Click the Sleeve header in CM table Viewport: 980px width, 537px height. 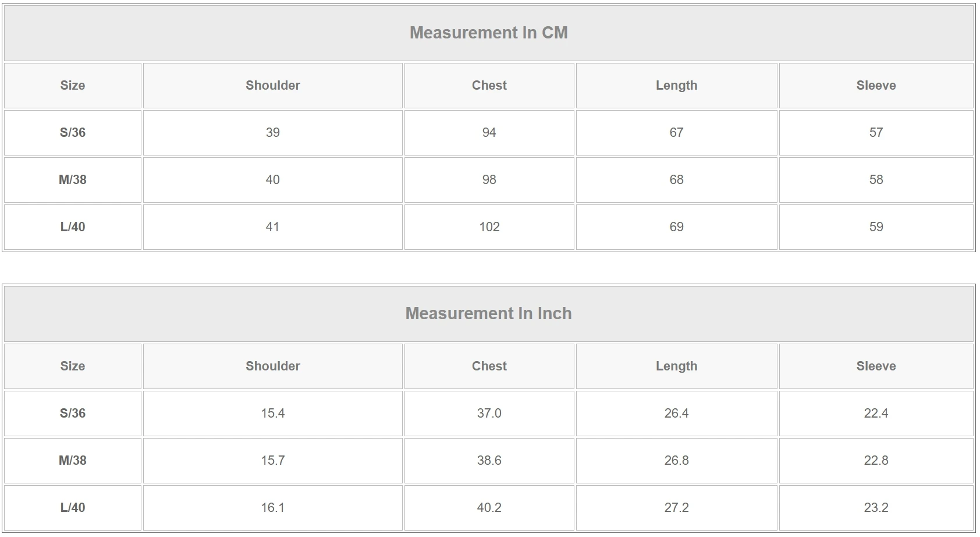876,86
